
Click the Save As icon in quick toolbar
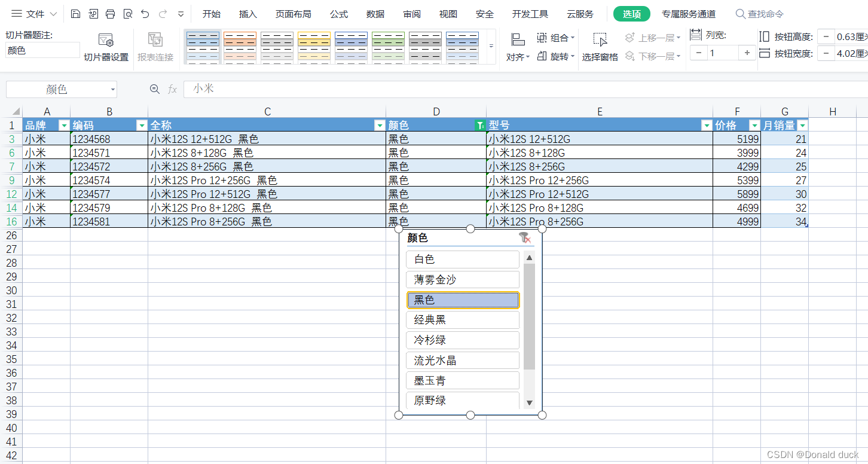(x=93, y=14)
